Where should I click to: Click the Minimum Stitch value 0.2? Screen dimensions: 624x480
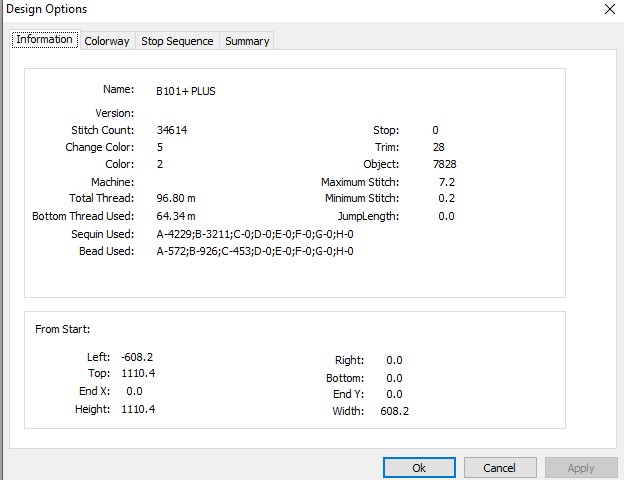tap(447, 198)
